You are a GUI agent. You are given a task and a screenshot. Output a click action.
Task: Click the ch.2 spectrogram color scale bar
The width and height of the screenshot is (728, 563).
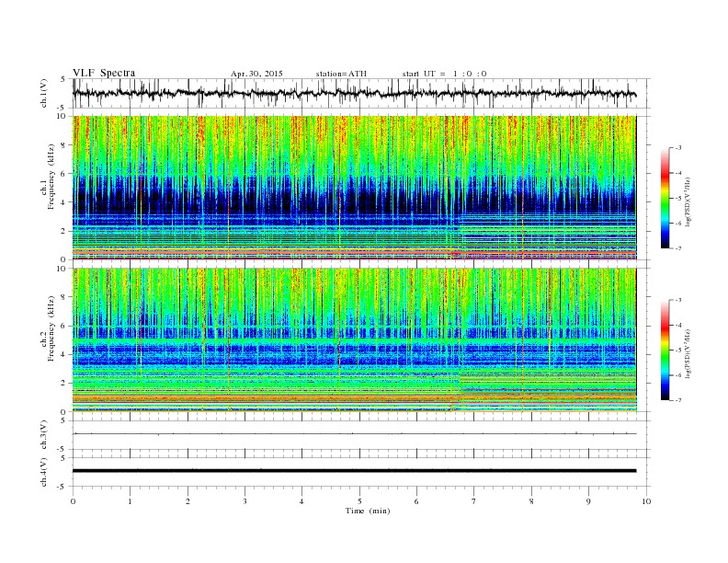(665, 350)
